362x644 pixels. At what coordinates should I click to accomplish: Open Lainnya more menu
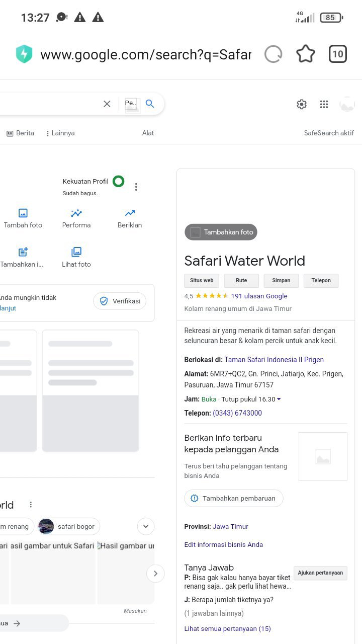pyautogui.click(x=60, y=133)
